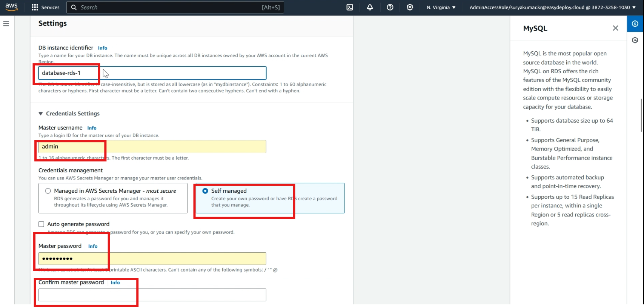644x307 pixels.
Task: Click the Credentials management label
Action: tap(71, 170)
